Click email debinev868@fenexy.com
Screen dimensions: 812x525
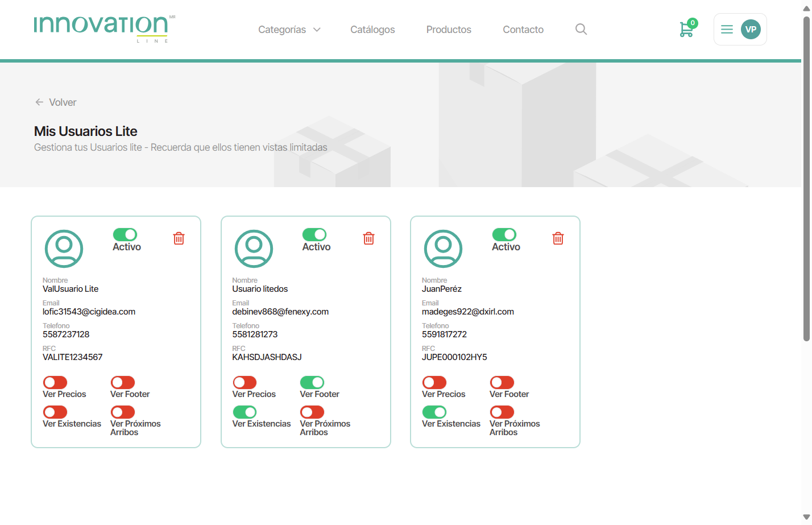[280, 312]
